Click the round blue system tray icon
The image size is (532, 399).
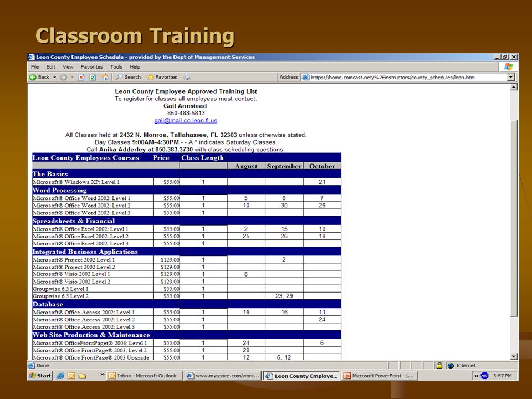pyautogui.click(x=484, y=376)
